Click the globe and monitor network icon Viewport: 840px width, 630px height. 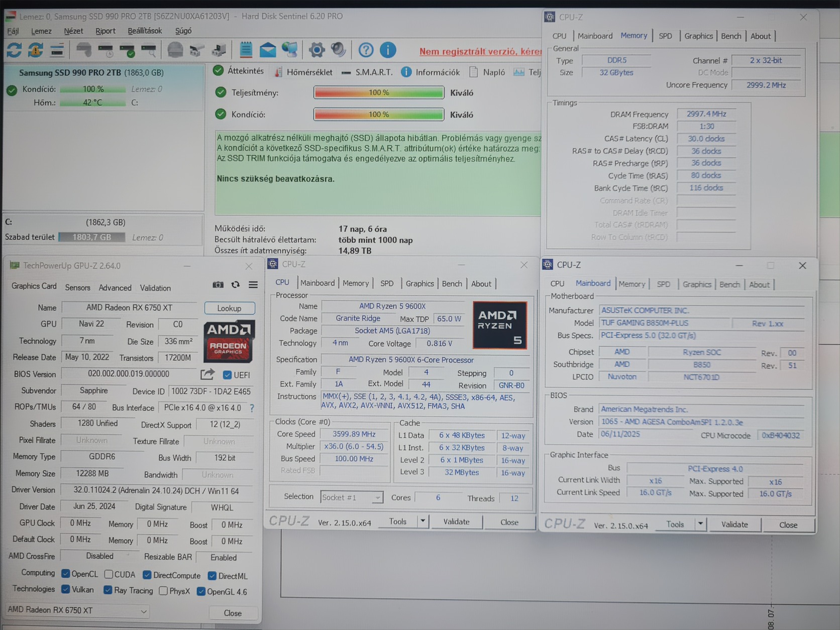pos(290,50)
